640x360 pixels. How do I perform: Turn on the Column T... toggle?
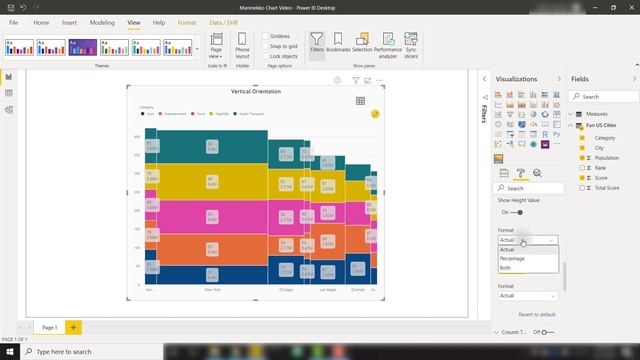point(549,332)
